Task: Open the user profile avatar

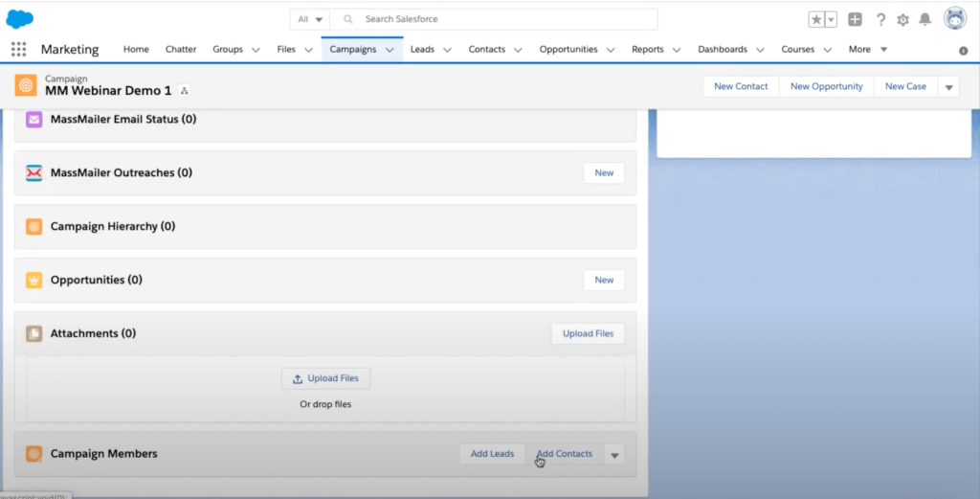Action: [955, 19]
